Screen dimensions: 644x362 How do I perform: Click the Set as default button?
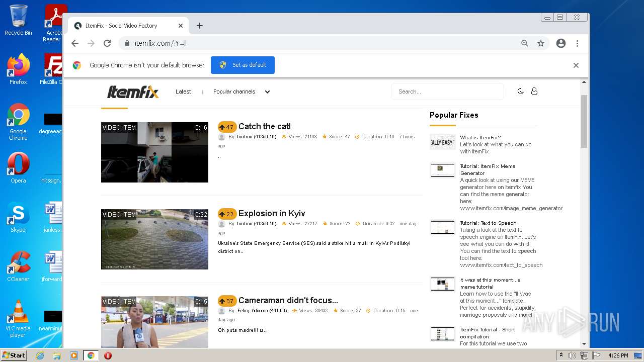243,65
